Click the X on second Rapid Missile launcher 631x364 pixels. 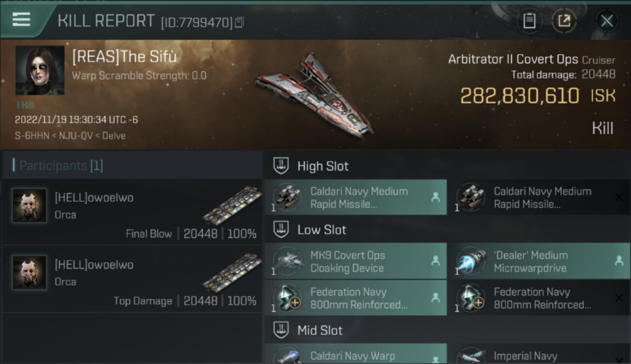click(619, 198)
